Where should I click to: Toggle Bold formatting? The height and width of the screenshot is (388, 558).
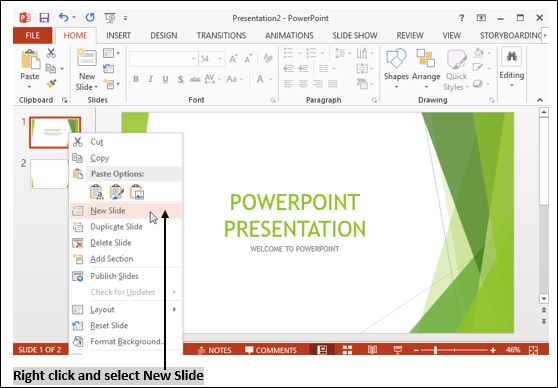click(x=136, y=79)
